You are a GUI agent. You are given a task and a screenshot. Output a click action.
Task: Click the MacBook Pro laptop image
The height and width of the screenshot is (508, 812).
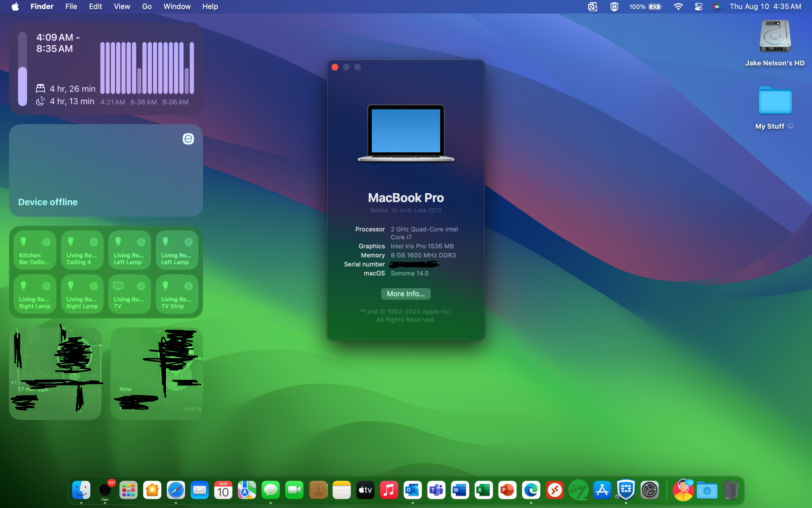point(406,133)
